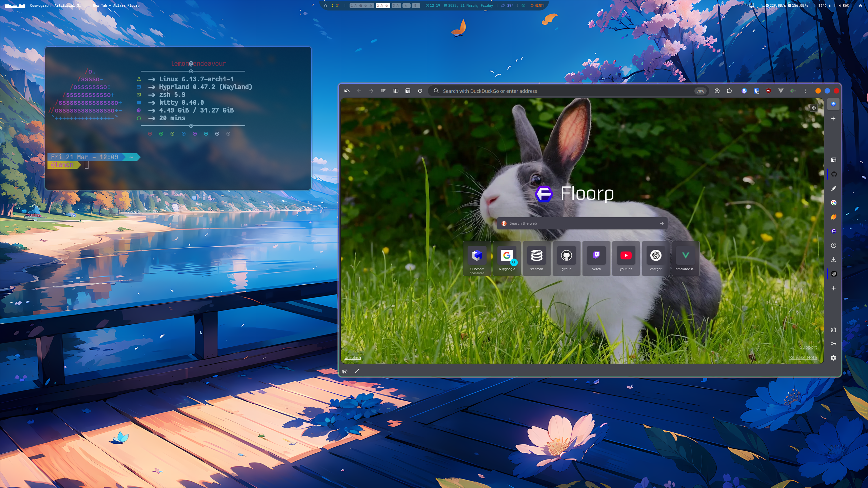Viewport: 868px width, 488px height.
Task: Switch to workspace 4 in the top bar
Action: coord(406,5)
